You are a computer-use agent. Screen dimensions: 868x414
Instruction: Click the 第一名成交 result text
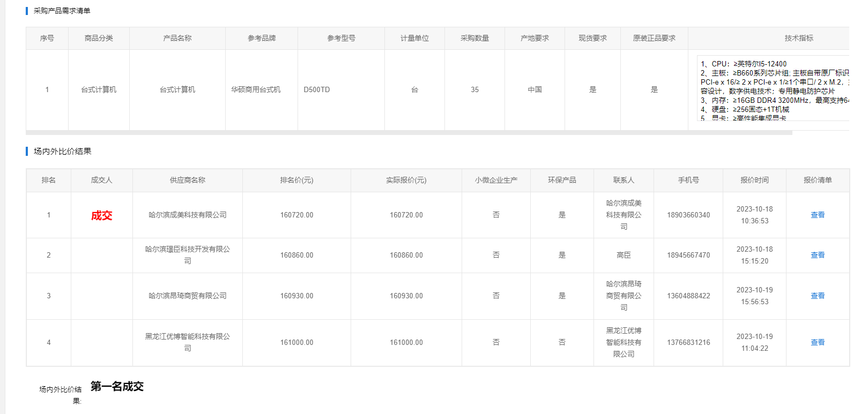(x=117, y=386)
